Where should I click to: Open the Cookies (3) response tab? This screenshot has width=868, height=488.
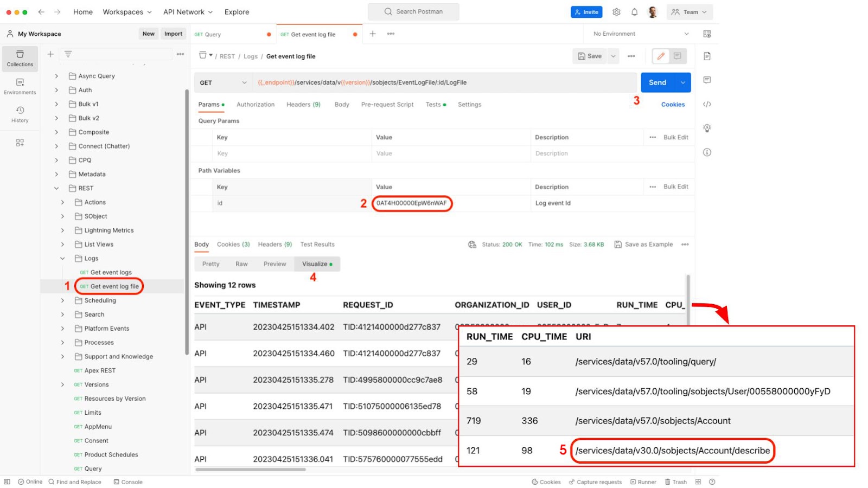(233, 245)
